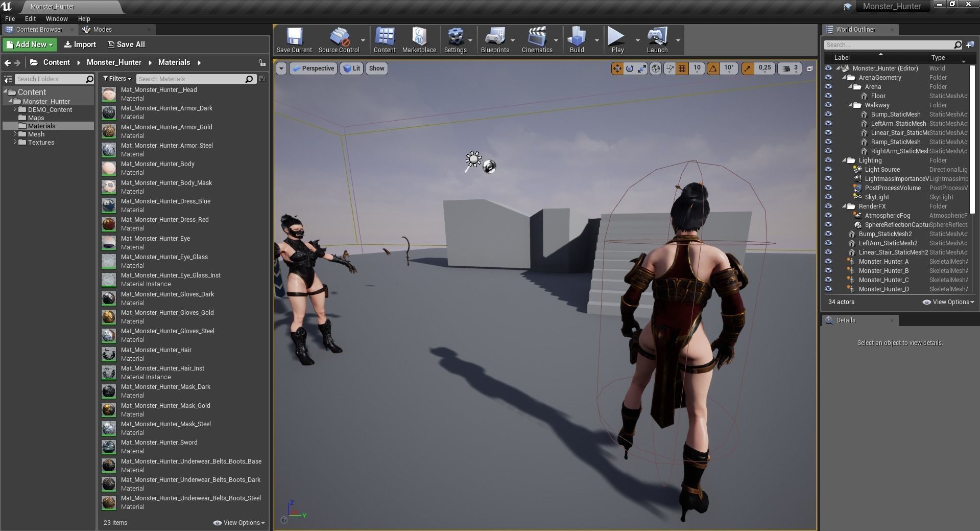The width and height of the screenshot is (980, 531).
Task: Click the Save All button
Action: pos(126,44)
